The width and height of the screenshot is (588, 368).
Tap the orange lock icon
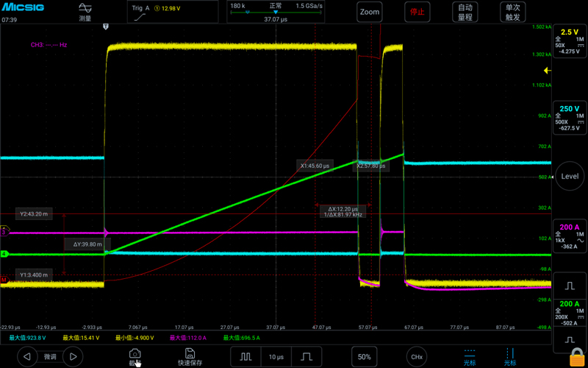pos(577,357)
